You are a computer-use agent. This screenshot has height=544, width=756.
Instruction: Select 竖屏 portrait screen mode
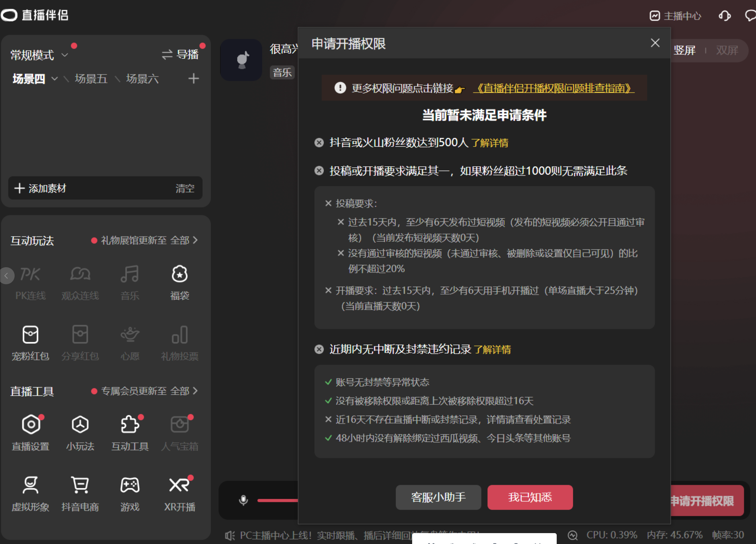685,50
